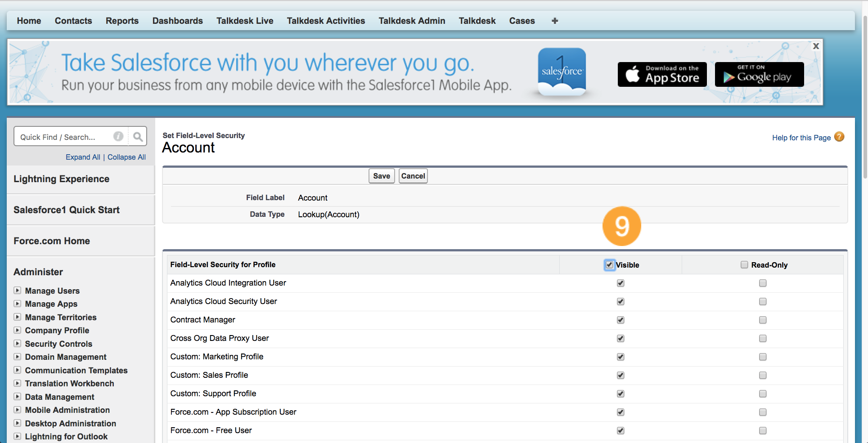
Task: Switch to the Talkdesk Live tab
Action: tap(245, 21)
